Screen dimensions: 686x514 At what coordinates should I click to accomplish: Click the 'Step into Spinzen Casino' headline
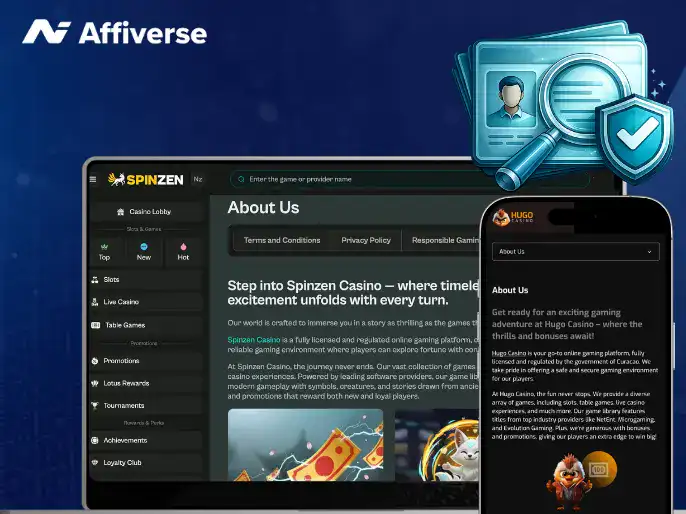tap(353, 293)
